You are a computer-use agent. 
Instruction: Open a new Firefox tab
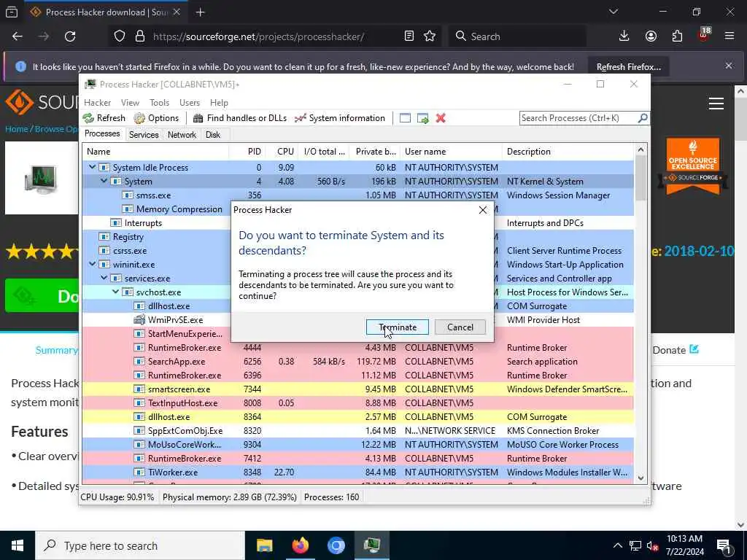click(x=201, y=12)
